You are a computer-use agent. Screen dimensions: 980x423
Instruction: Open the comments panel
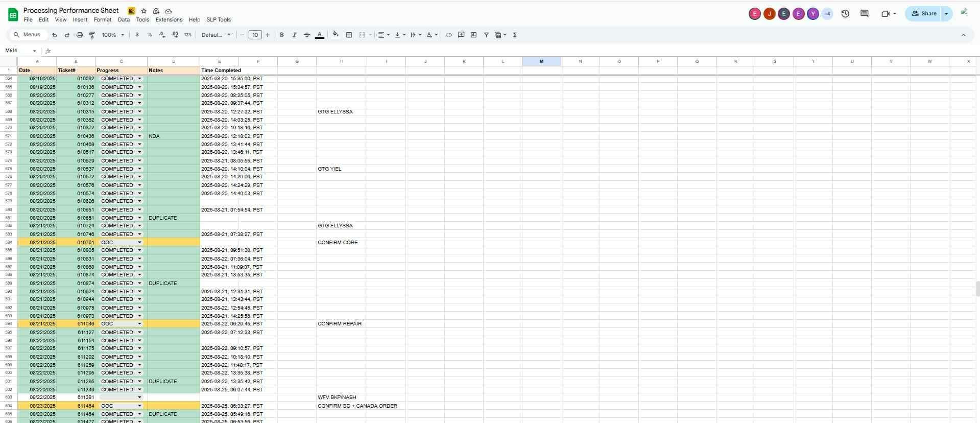pyautogui.click(x=865, y=14)
